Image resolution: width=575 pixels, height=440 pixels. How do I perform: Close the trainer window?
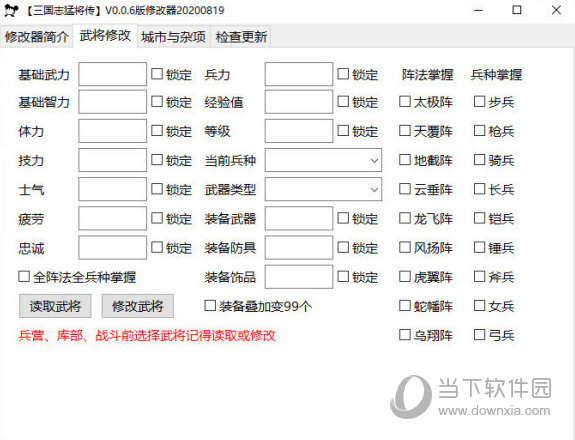pyautogui.click(x=556, y=10)
